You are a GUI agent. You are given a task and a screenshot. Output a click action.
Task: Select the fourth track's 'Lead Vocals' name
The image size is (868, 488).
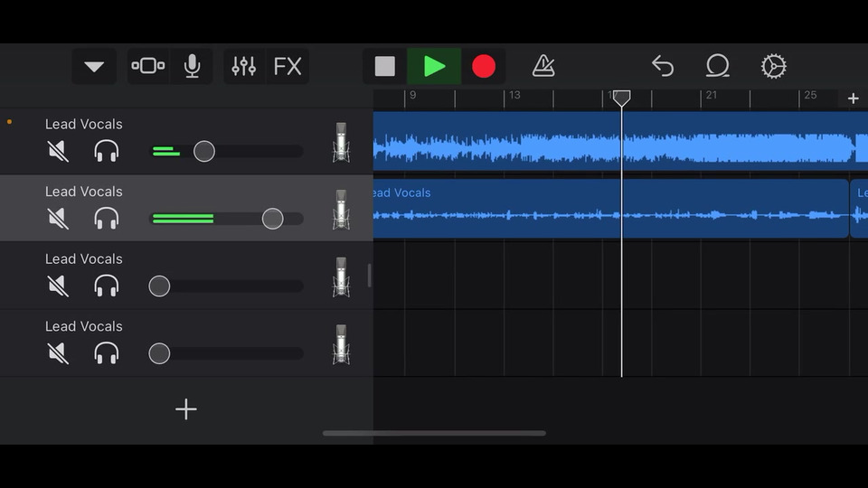83,326
